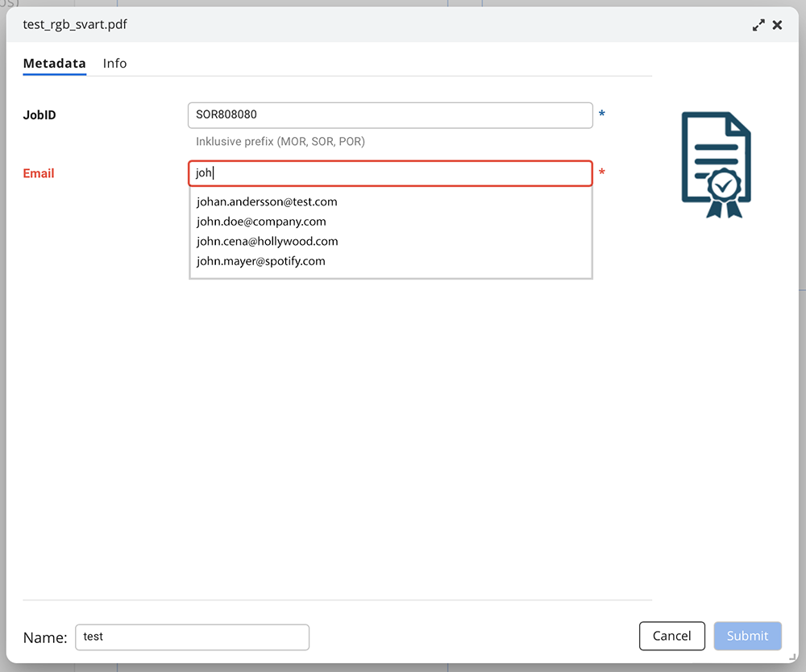Click into the Email input field

(x=390, y=173)
